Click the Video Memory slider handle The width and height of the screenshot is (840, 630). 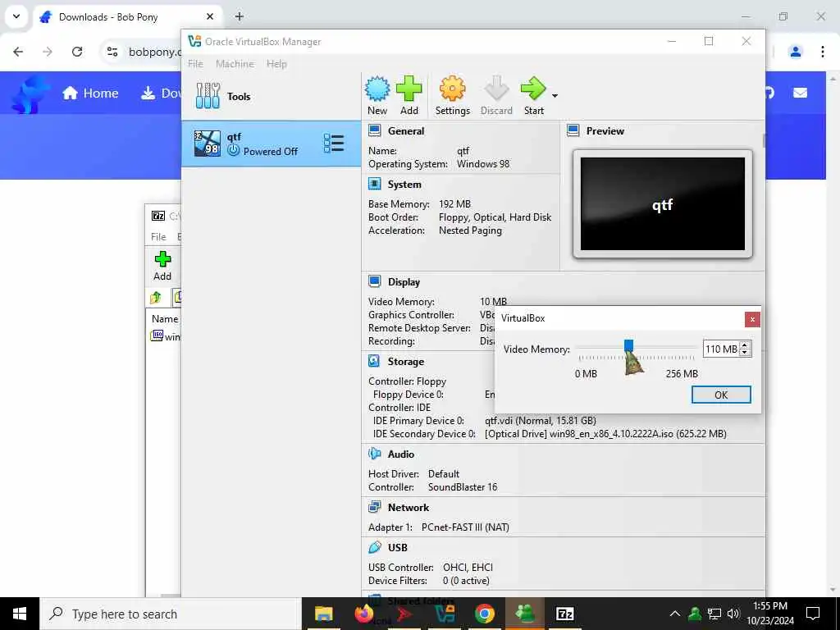(x=629, y=345)
